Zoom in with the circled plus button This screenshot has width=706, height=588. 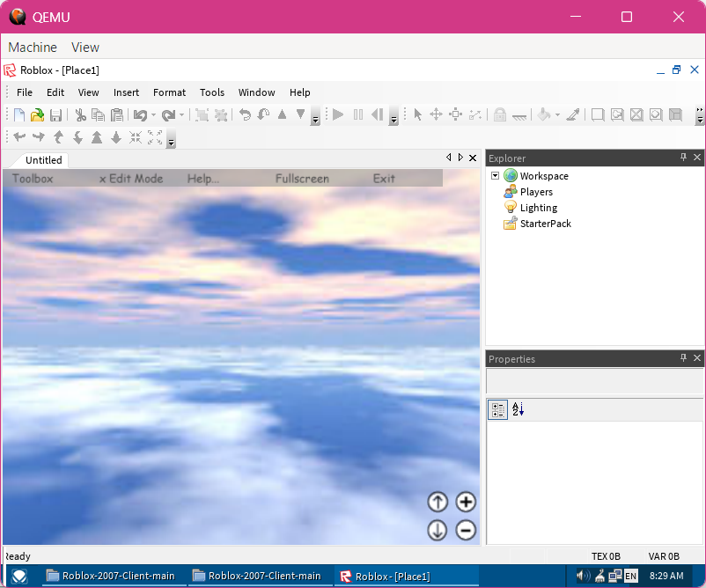click(466, 502)
